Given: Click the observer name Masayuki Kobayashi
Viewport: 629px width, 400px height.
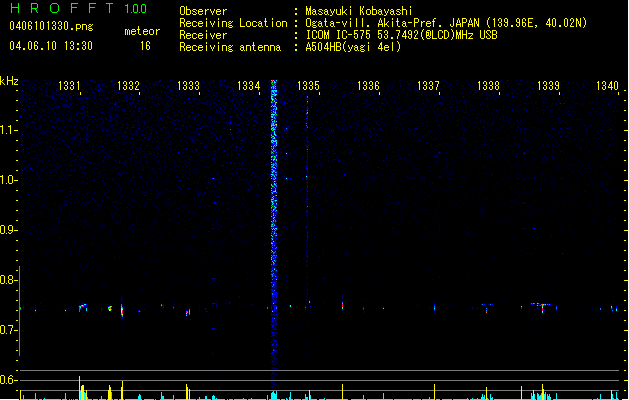Looking at the screenshot, I should point(359,11).
